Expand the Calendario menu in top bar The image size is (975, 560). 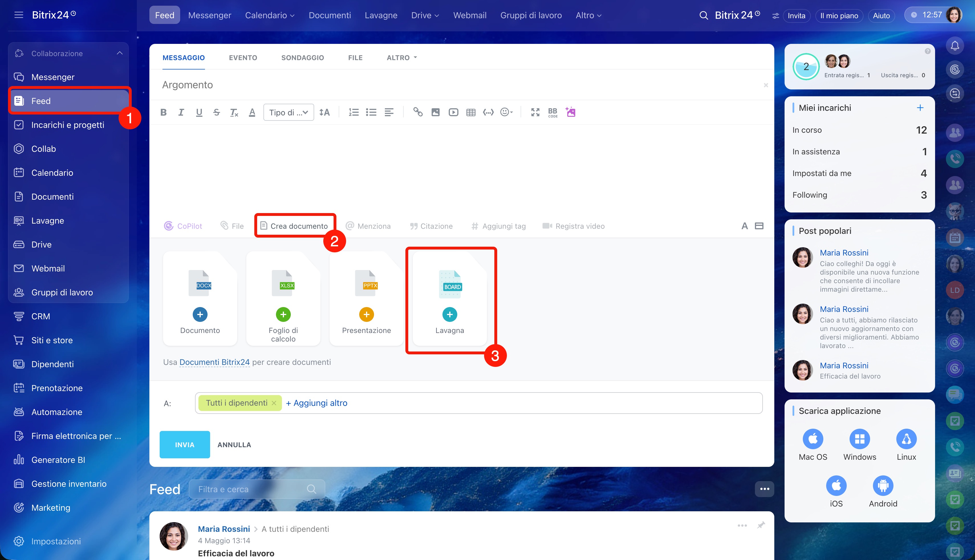point(270,15)
